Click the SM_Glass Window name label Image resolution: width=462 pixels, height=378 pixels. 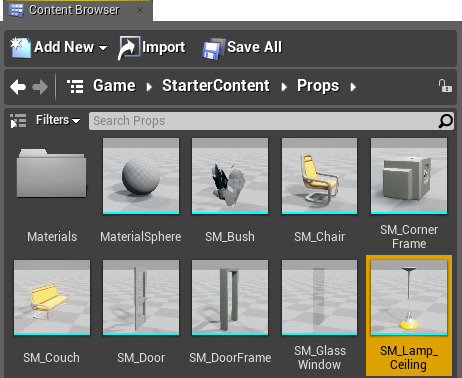[x=320, y=358]
